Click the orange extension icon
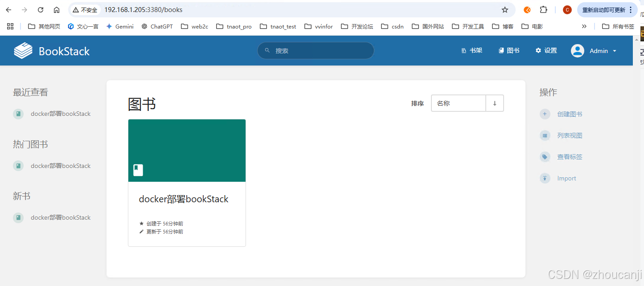 pyautogui.click(x=527, y=10)
